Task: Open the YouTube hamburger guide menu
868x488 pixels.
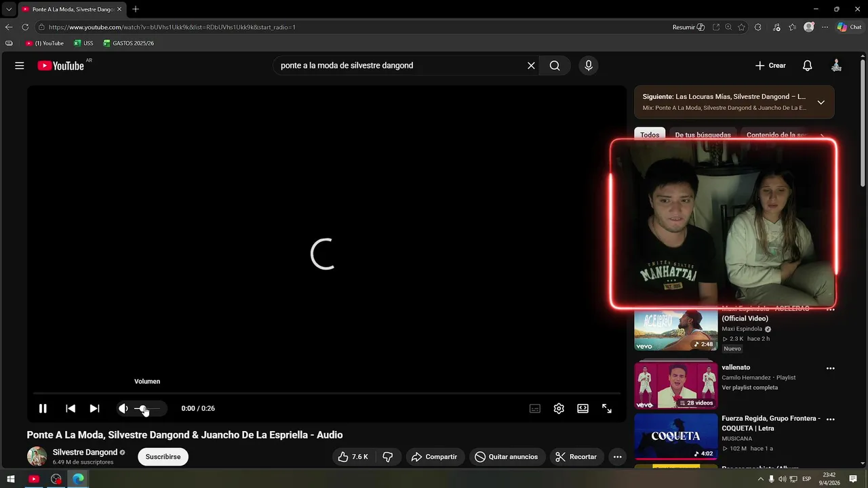Action: 20,66
